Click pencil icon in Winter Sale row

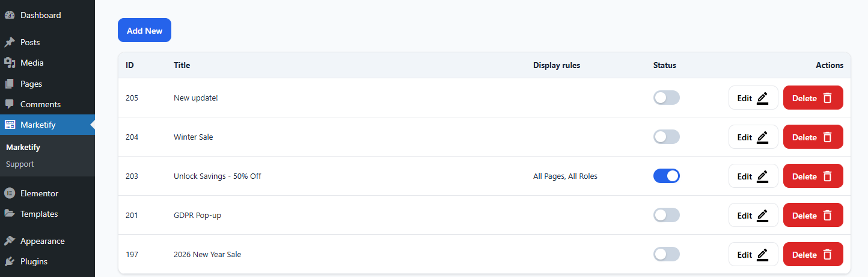point(763,137)
